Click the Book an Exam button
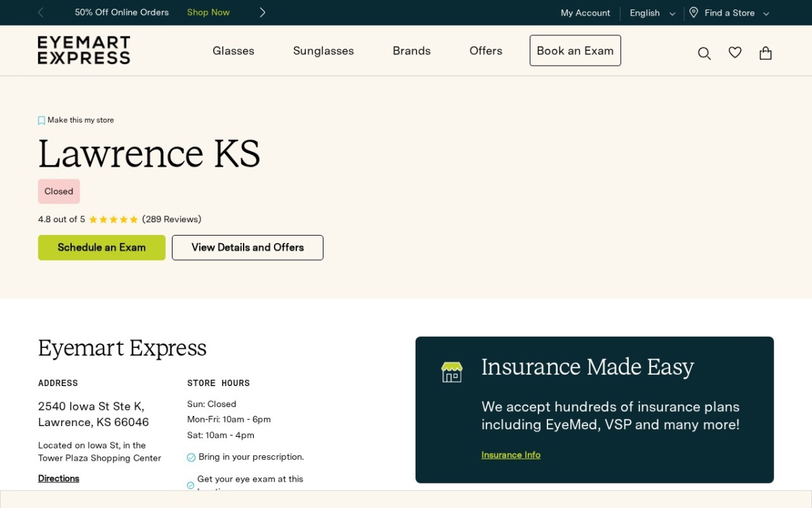This screenshot has width=812, height=508. [575, 51]
